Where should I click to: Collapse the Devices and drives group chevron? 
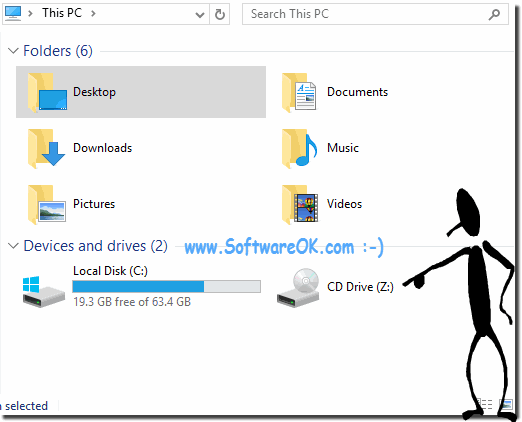coord(13,246)
